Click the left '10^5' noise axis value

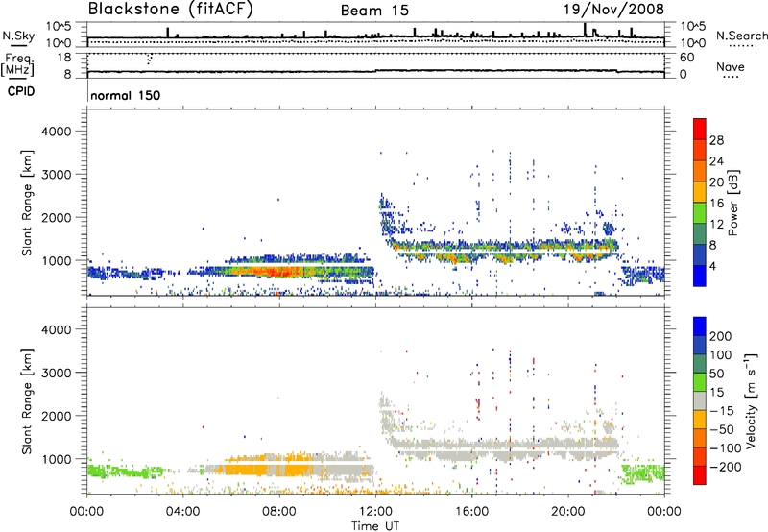[x=59, y=27]
